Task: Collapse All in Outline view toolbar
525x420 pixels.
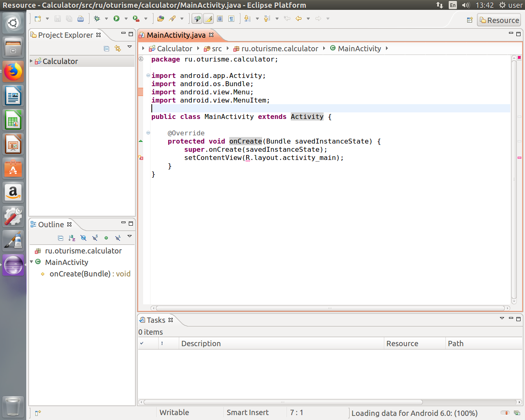Action: tap(61, 238)
